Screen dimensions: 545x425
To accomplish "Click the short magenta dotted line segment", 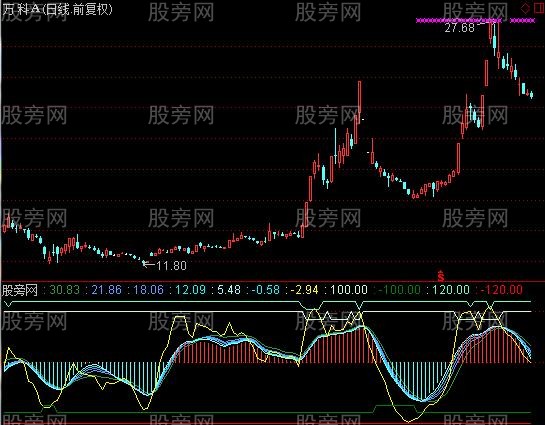I will click(x=522, y=21).
